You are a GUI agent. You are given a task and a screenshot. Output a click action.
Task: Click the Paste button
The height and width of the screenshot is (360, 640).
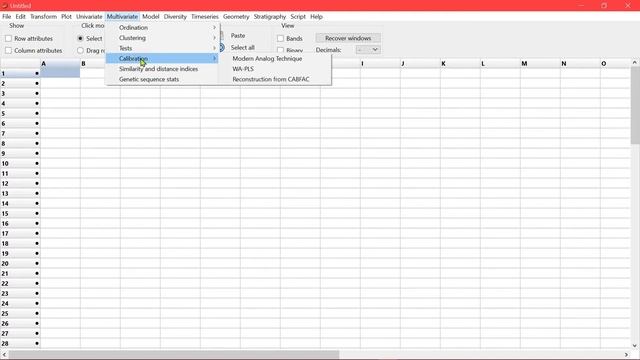[238, 36]
